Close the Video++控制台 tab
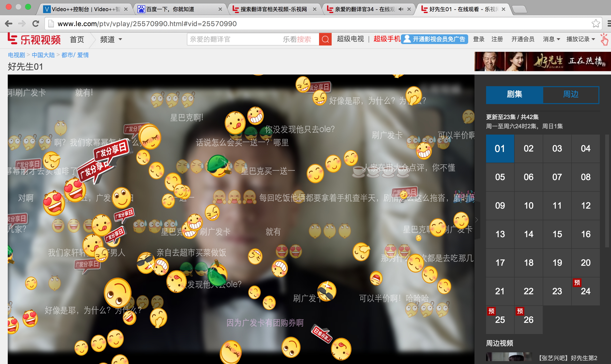The height and width of the screenshot is (364, 611). pyautogui.click(x=126, y=9)
